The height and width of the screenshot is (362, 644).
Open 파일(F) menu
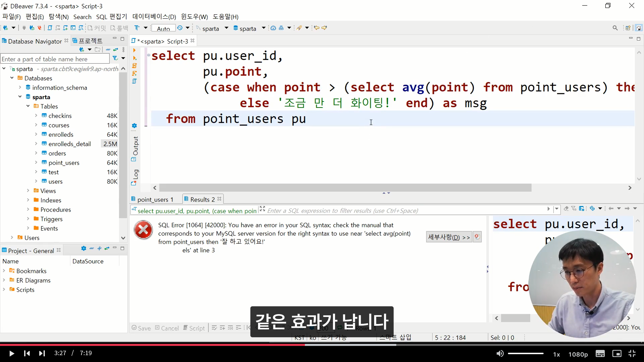[11, 17]
